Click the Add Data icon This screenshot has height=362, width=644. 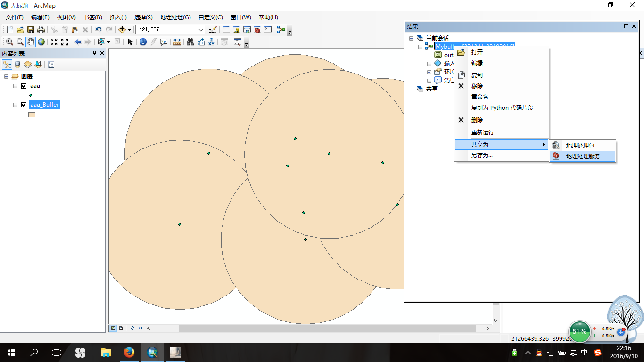coord(122,29)
